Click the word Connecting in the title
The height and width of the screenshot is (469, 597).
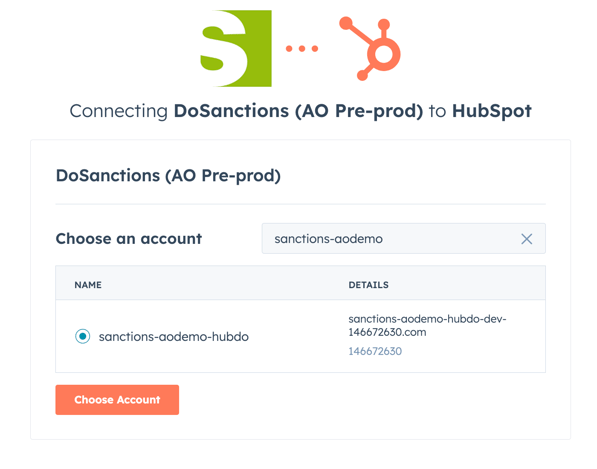[x=119, y=111]
